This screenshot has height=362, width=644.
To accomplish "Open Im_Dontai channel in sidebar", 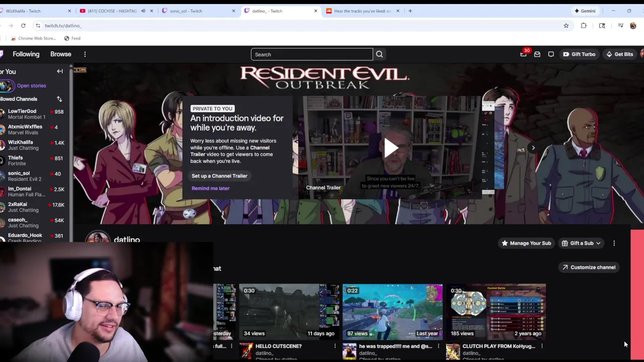I will (x=33, y=192).
